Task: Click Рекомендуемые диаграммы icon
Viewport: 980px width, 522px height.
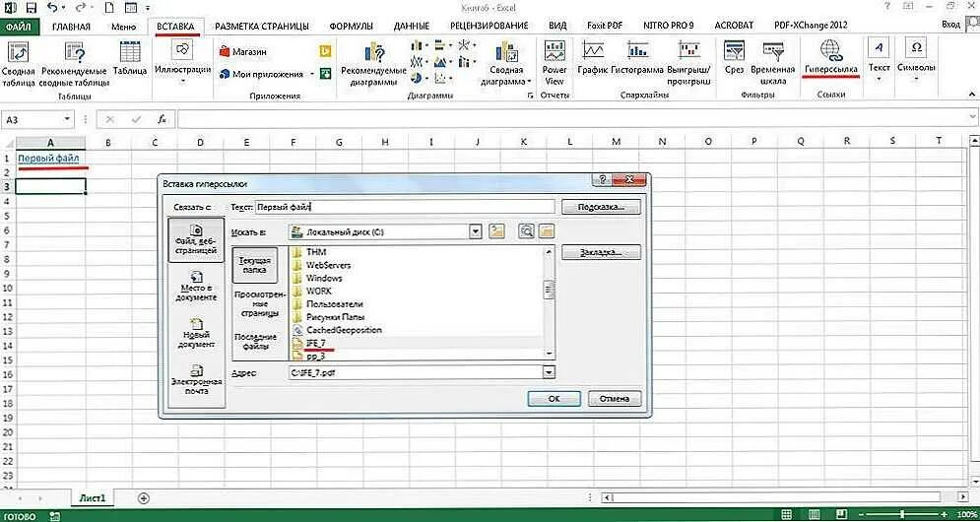Action: 374,64
